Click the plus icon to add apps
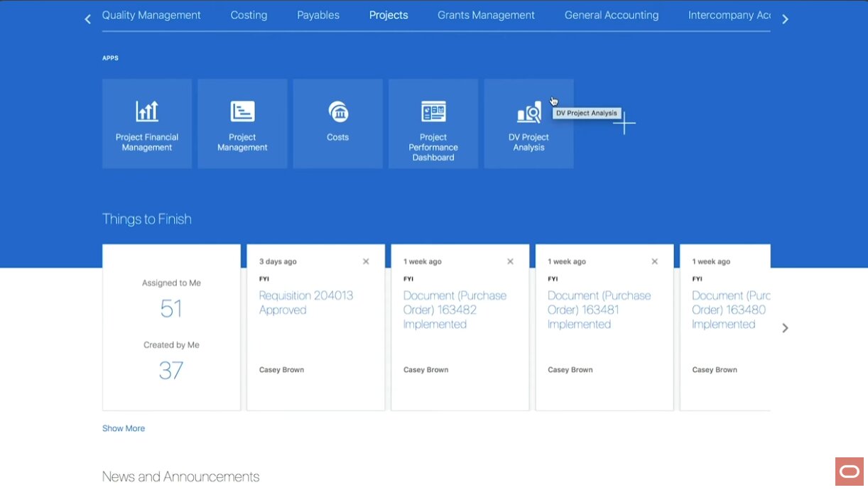868x490 pixels. (x=624, y=124)
